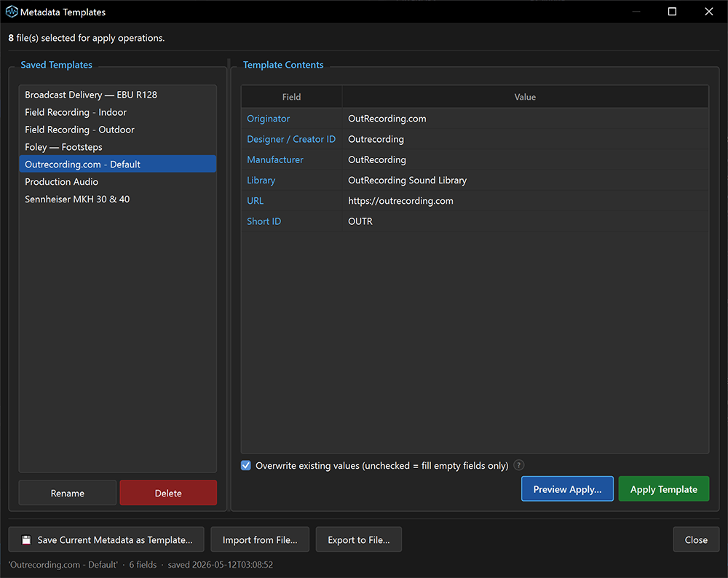The width and height of the screenshot is (728, 578).
Task: Pick the Production Audio template
Action: (x=117, y=182)
